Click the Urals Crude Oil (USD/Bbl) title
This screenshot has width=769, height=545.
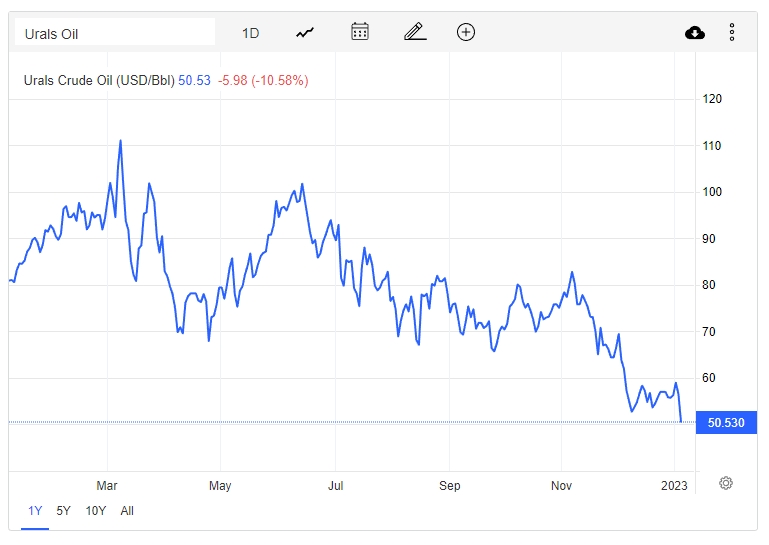[99, 80]
